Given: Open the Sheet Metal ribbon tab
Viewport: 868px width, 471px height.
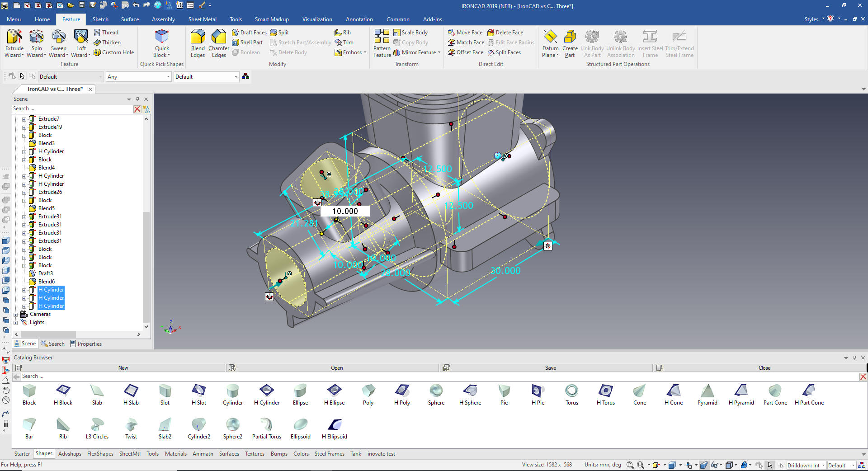Looking at the screenshot, I should [202, 19].
